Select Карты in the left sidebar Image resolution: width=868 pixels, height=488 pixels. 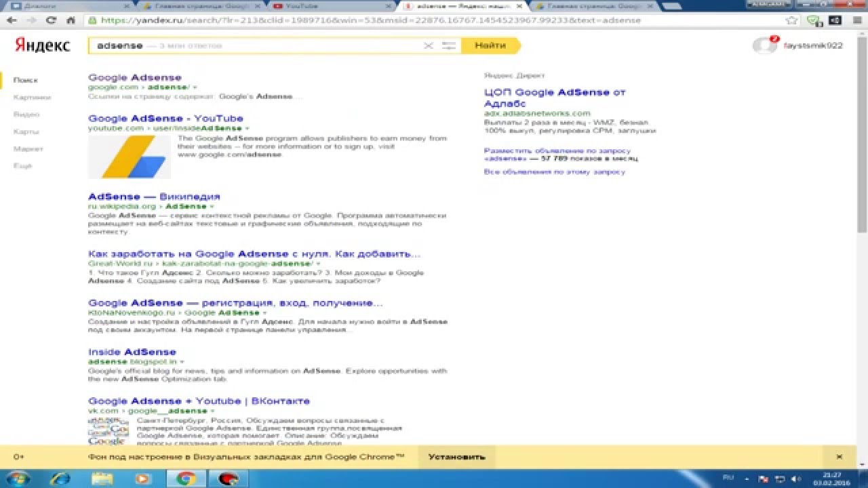pos(26,131)
